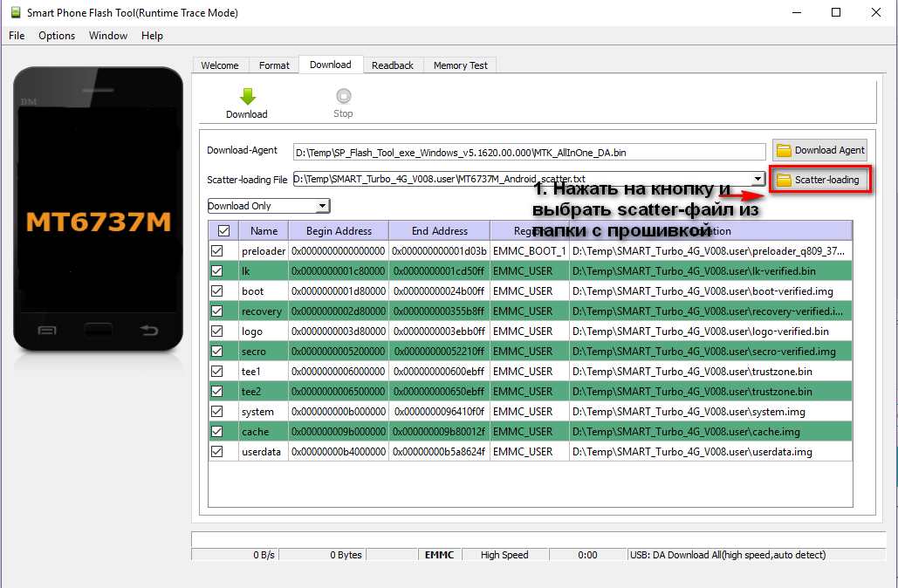Uncheck the cache partition checkbox
Viewport: 898px width, 588px height.
tap(217, 431)
